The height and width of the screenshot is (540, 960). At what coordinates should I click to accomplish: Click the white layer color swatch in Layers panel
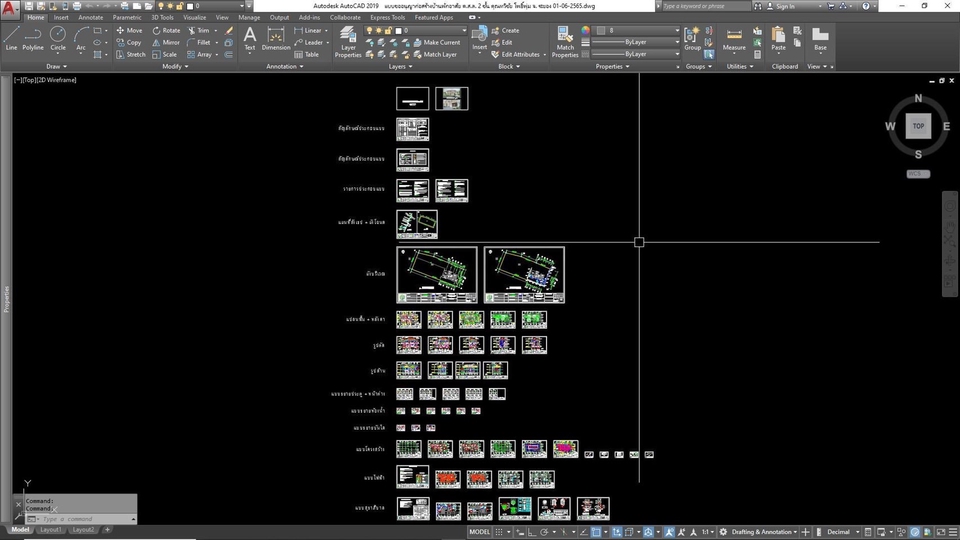(x=399, y=30)
